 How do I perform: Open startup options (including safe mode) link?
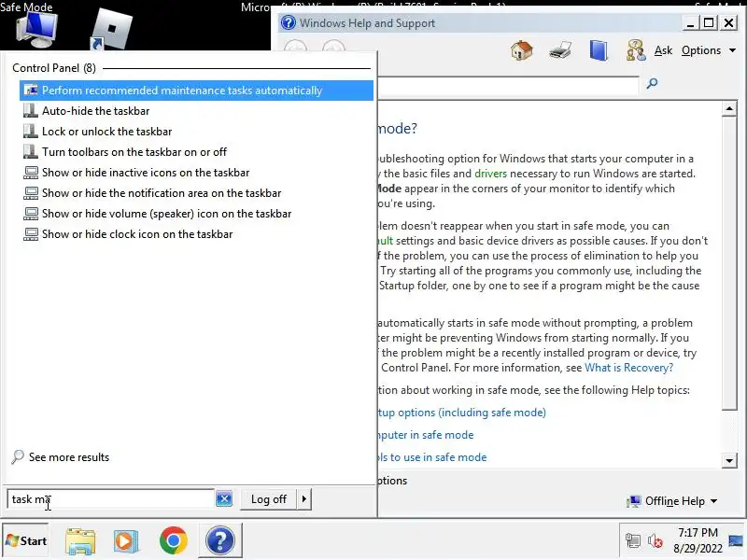click(462, 413)
